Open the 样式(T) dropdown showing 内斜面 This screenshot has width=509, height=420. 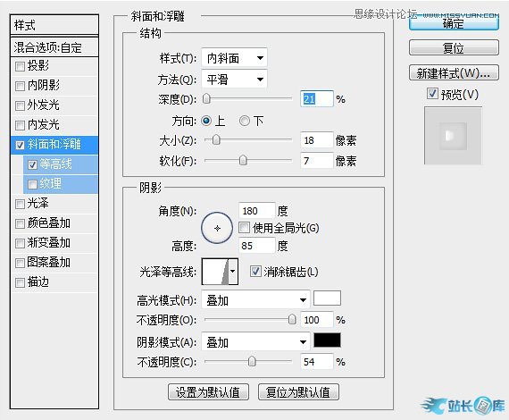234,58
